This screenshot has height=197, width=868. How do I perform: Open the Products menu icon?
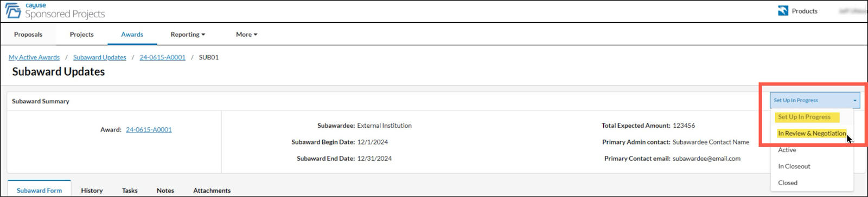point(783,11)
